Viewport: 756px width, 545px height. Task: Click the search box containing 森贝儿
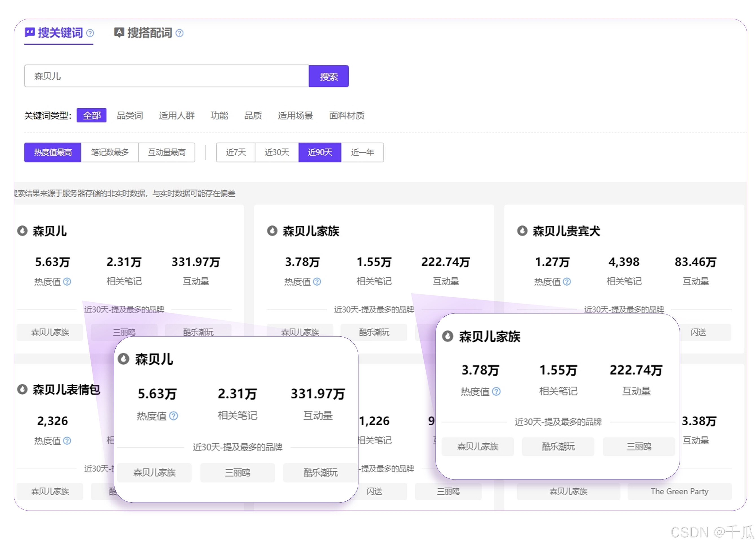tap(167, 76)
